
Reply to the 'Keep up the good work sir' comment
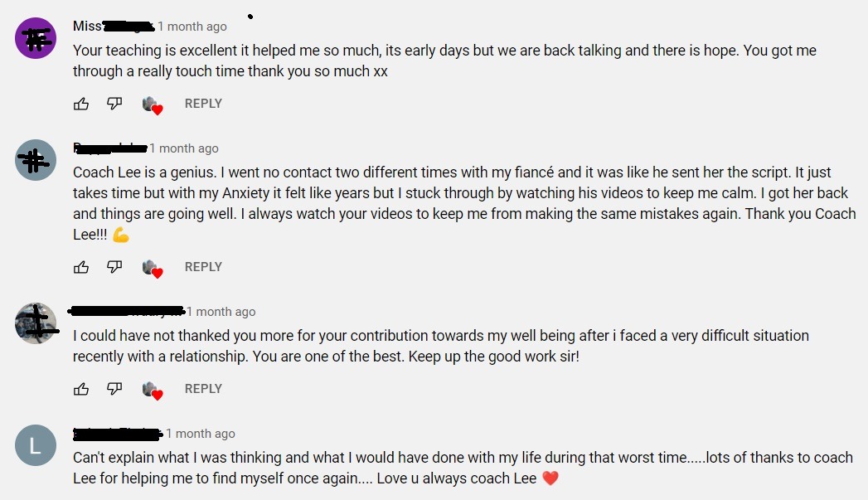pos(203,389)
